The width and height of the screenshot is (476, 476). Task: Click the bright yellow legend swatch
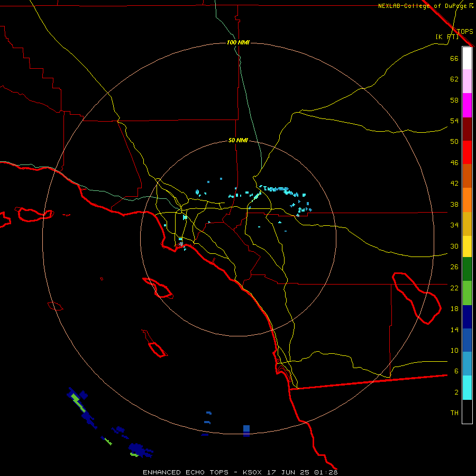[x=467, y=246]
